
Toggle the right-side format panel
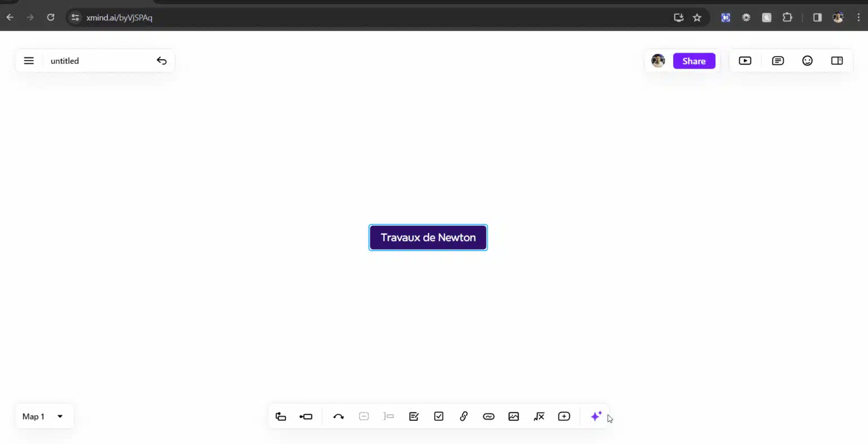click(836, 61)
